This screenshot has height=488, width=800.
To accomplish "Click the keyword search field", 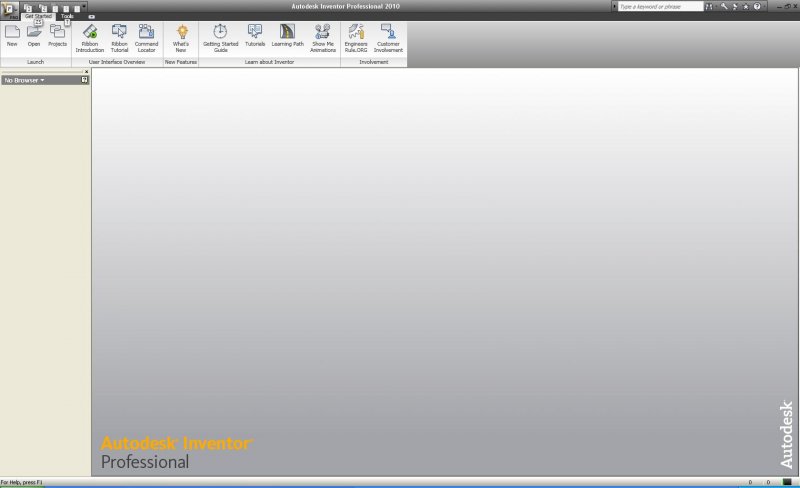I will [x=661, y=6].
